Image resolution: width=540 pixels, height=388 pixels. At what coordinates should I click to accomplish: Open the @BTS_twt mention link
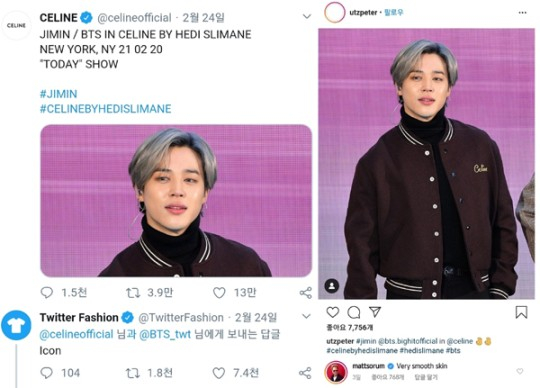point(165,334)
